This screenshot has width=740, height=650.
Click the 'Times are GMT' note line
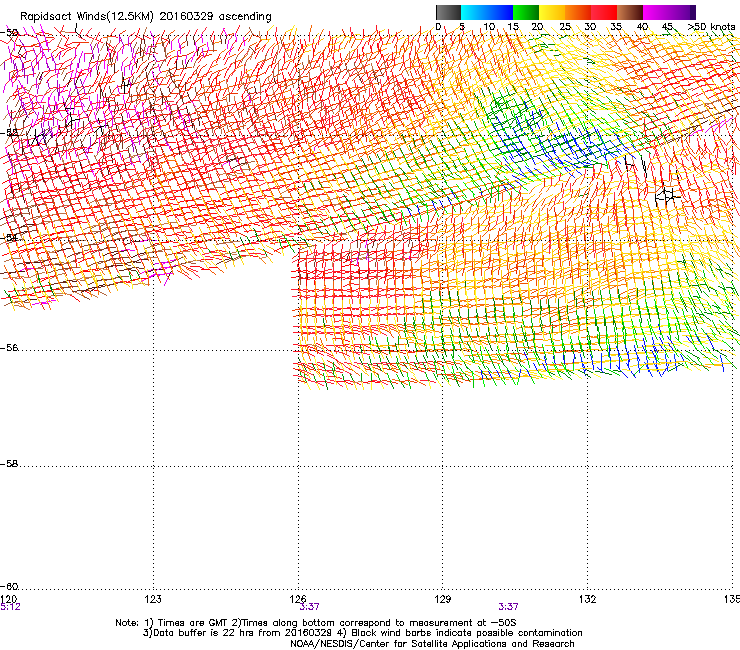click(x=316, y=623)
